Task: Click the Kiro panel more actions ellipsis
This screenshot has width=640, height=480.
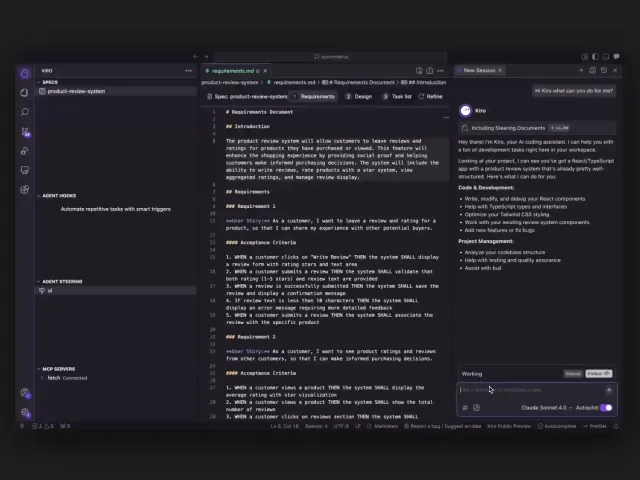Action: (x=188, y=71)
